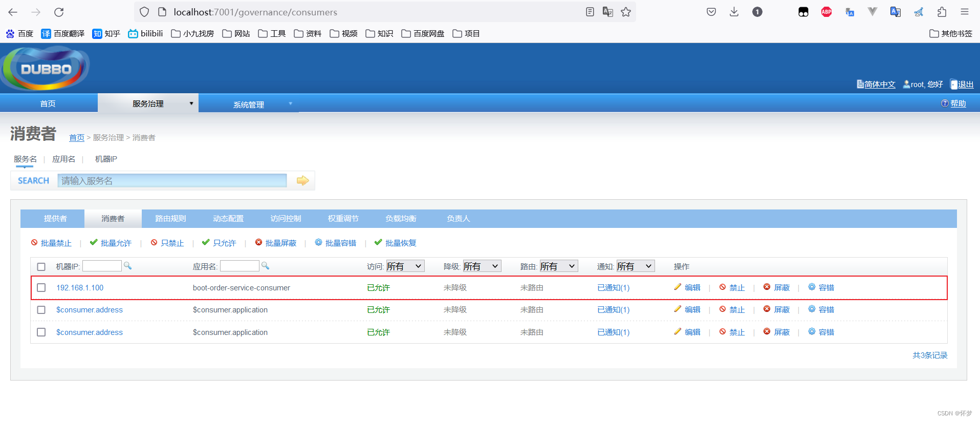Switch to the 负责人 tab
The width and height of the screenshot is (980, 421).
click(458, 219)
